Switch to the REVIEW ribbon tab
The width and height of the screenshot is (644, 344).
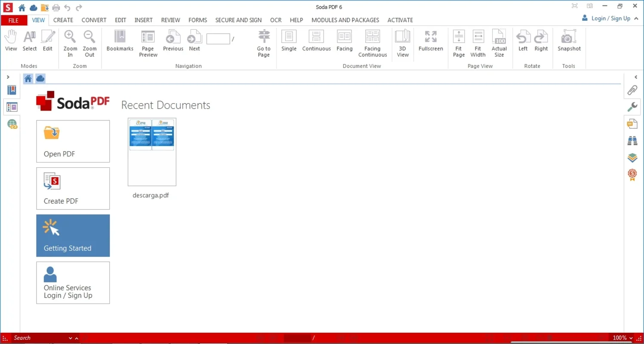pyautogui.click(x=171, y=20)
